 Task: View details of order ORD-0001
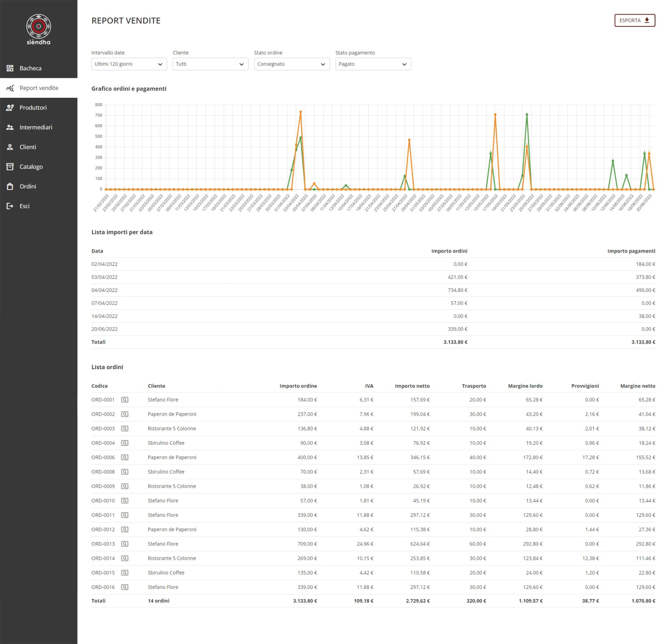point(125,400)
